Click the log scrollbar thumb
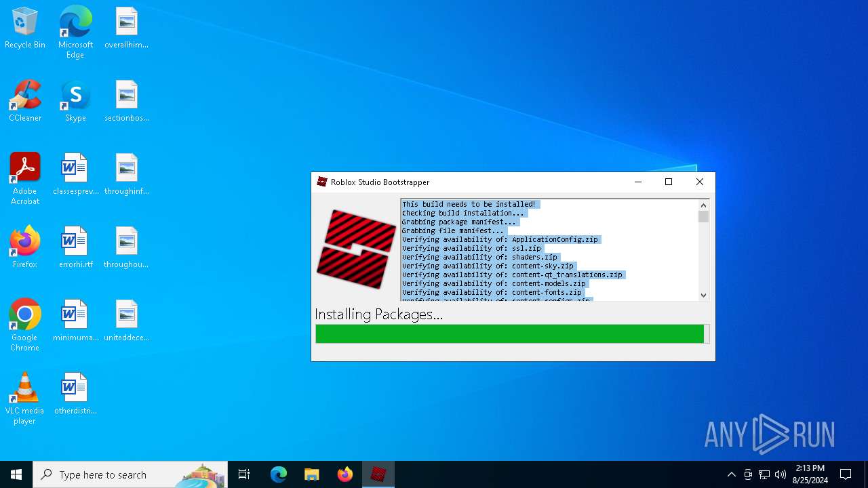Image resolution: width=868 pixels, height=488 pixels. point(703,216)
